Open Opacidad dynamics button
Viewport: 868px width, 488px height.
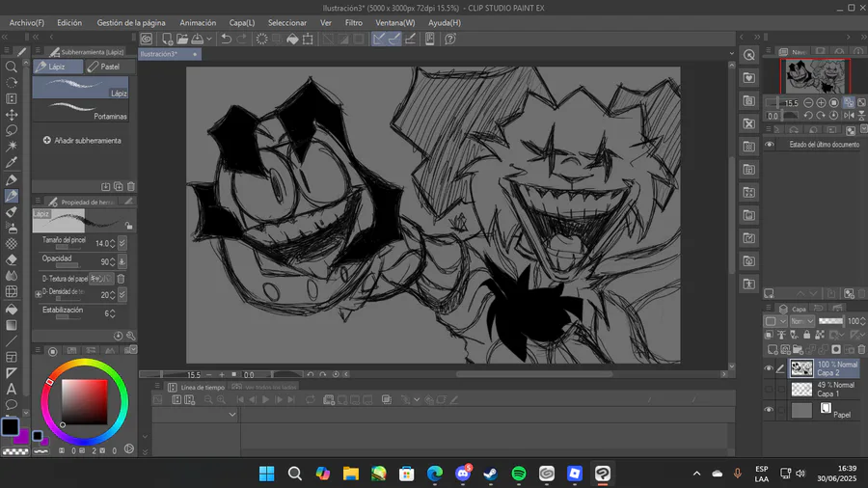(122, 261)
